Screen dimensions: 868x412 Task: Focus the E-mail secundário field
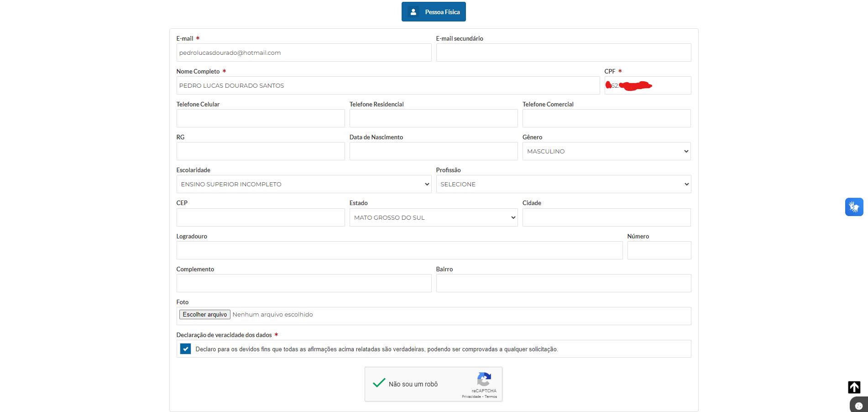pyautogui.click(x=564, y=53)
